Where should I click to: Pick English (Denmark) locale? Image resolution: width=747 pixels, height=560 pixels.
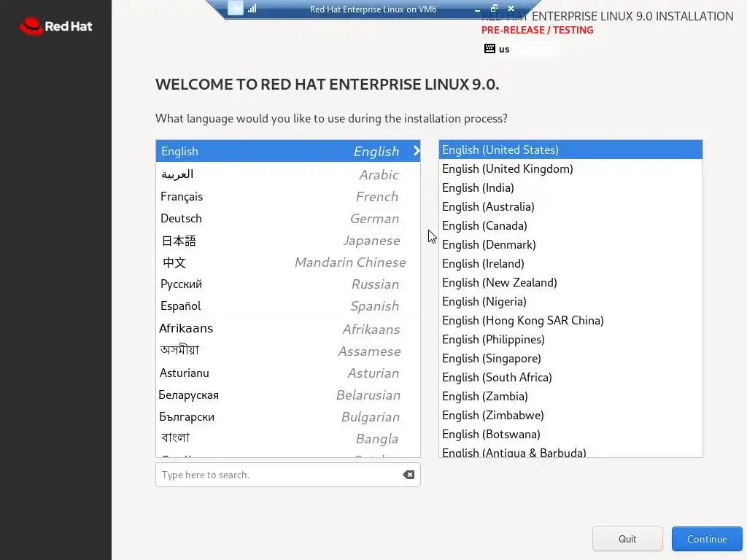coord(570,244)
